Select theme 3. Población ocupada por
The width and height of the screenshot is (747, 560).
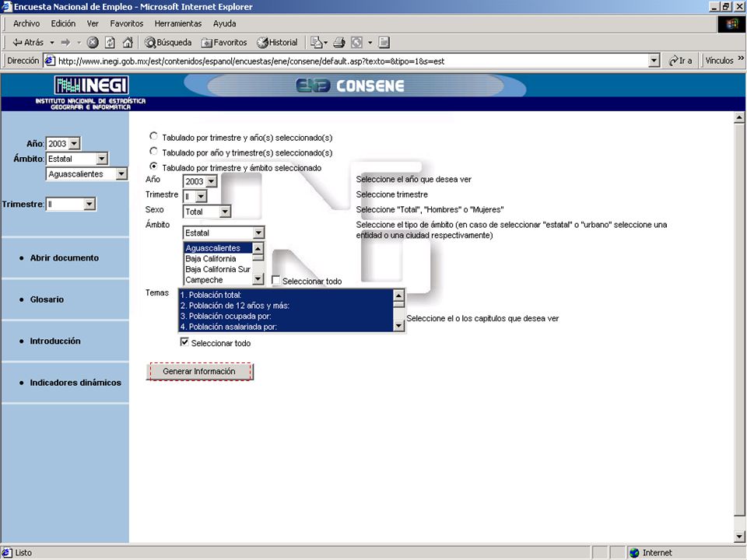click(286, 317)
